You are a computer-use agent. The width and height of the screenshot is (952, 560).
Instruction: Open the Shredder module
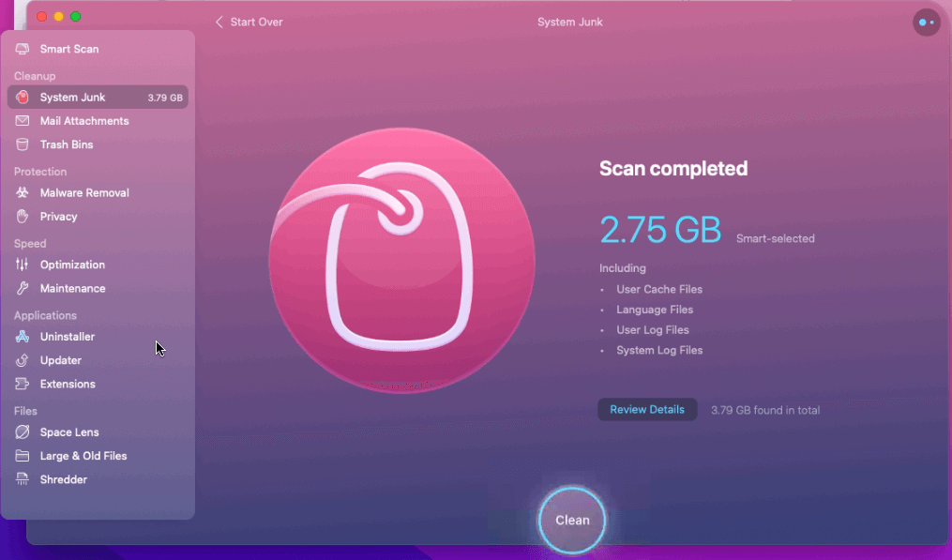pos(98,479)
